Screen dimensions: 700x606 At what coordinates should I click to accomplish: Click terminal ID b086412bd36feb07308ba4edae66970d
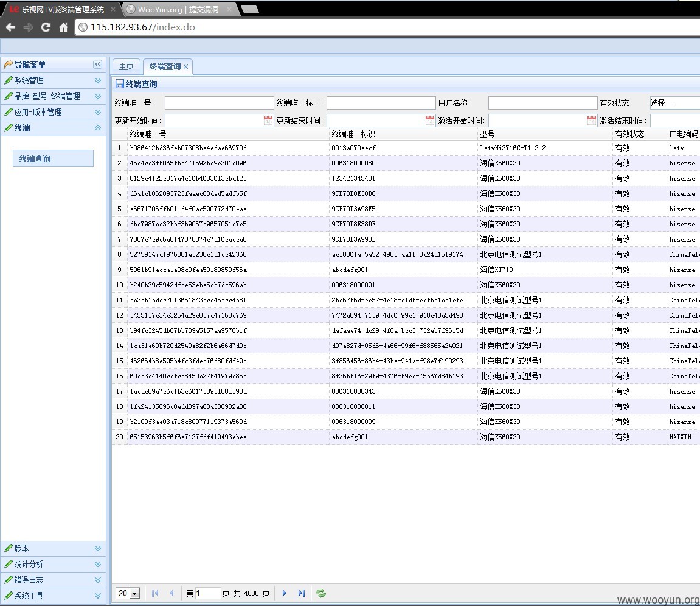click(x=189, y=148)
